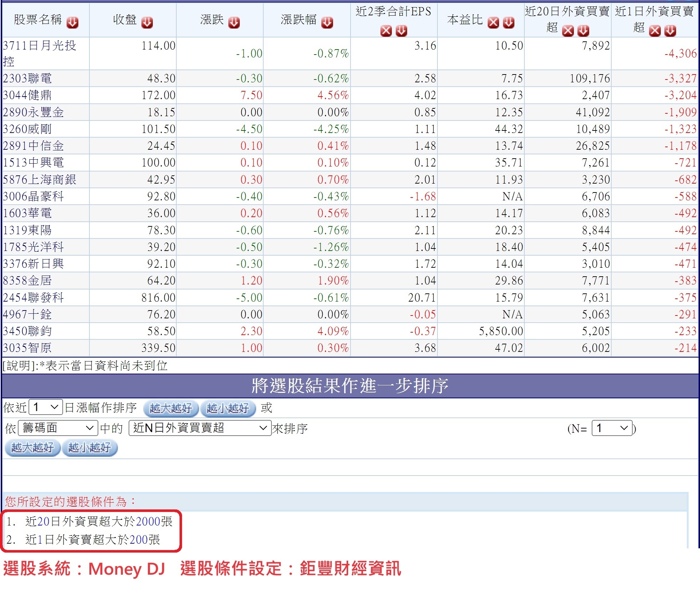The width and height of the screenshot is (700, 590).
Task: Open stock 3450聯鈞
Action: (x=27, y=331)
